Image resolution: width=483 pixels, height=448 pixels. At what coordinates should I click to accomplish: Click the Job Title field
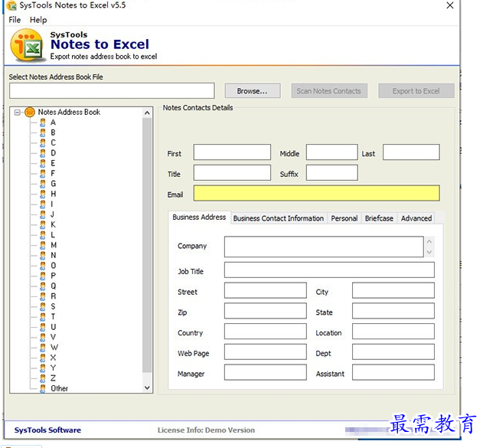coord(329,270)
